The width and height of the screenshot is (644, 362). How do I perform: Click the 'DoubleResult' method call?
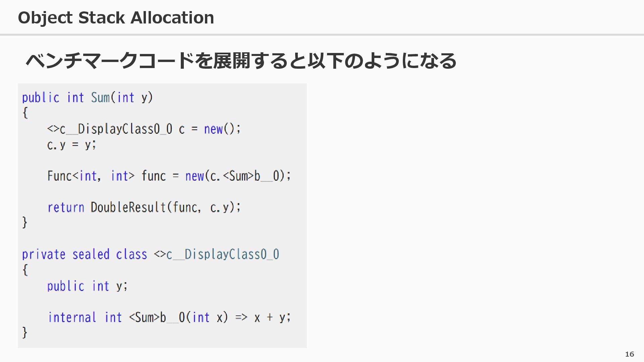click(x=128, y=207)
